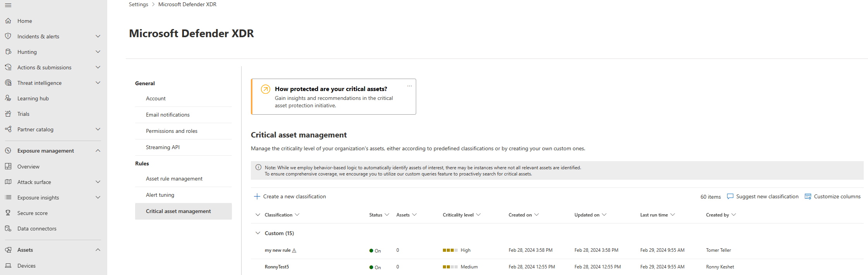This screenshot has height=275, width=868.
Task: Click the Settings breadcrumb link
Action: 138,4
